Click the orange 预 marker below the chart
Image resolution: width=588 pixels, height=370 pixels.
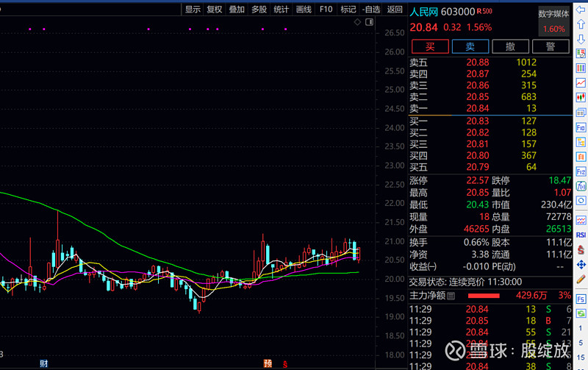point(268,363)
